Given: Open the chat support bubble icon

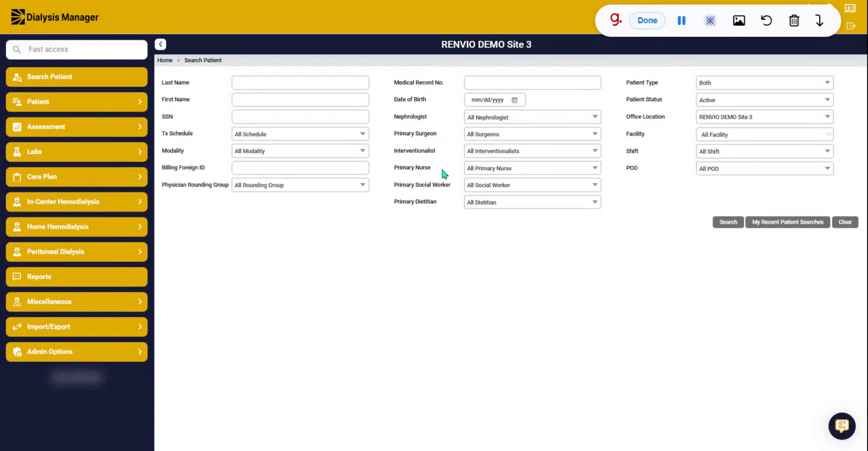Looking at the screenshot, I should (842, 426).
